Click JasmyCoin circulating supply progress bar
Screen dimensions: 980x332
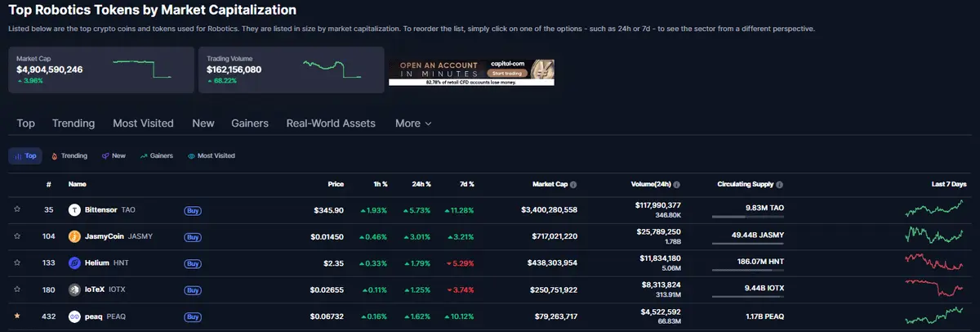747,243
